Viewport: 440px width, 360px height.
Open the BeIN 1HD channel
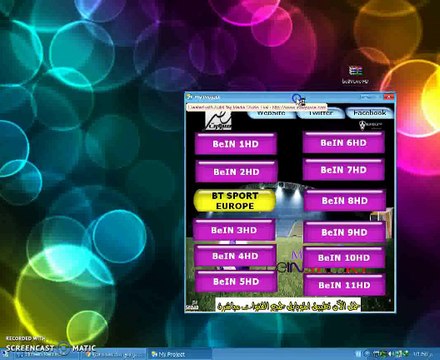(x=236, y=144)
